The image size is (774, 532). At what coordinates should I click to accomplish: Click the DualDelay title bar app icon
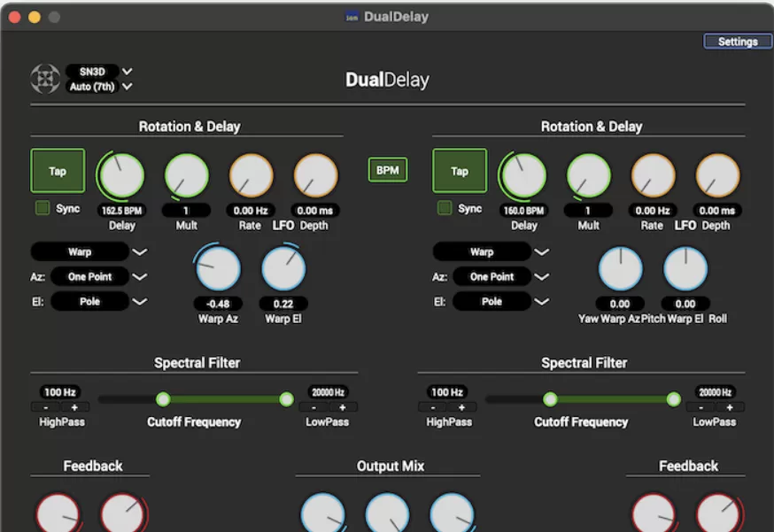(352, 17)
